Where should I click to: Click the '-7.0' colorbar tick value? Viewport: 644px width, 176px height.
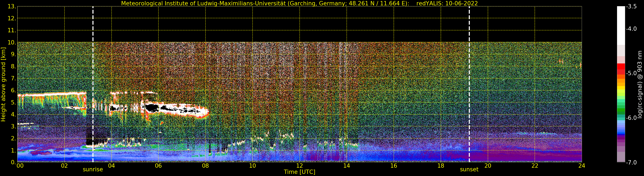click(631, 162)
